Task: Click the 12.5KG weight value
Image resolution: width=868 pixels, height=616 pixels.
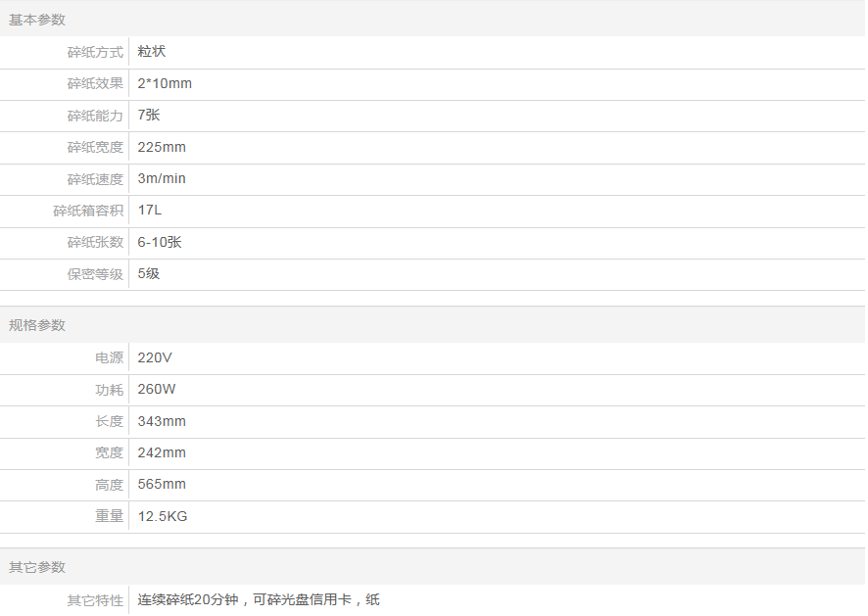Action: (163, 516)
